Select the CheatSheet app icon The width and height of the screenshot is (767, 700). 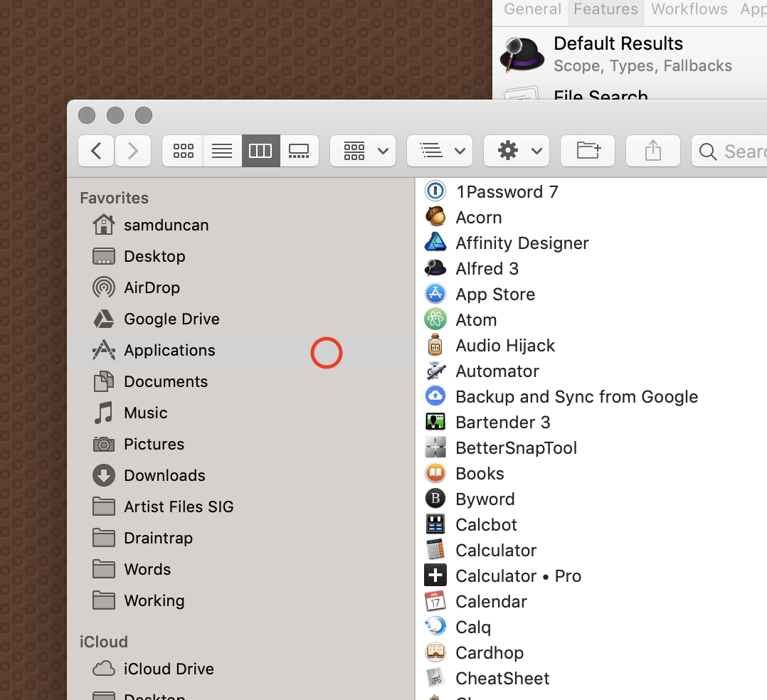coord(435,678)
